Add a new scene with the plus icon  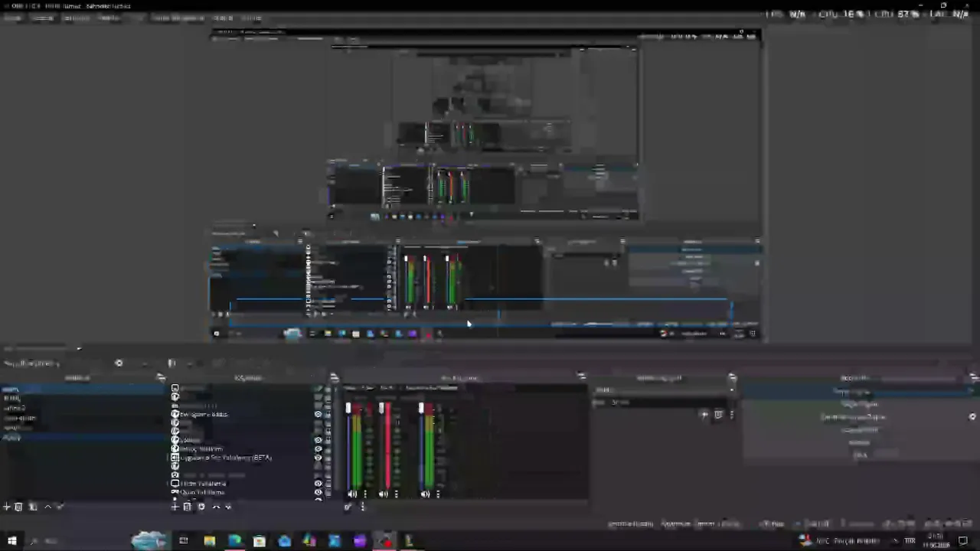[x=7, y=507]
